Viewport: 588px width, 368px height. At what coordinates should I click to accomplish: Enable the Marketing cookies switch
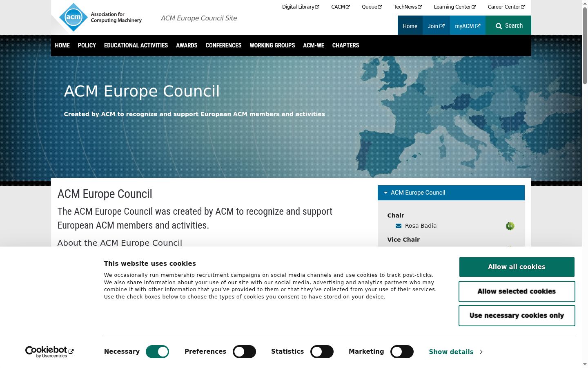pos(402,352)
